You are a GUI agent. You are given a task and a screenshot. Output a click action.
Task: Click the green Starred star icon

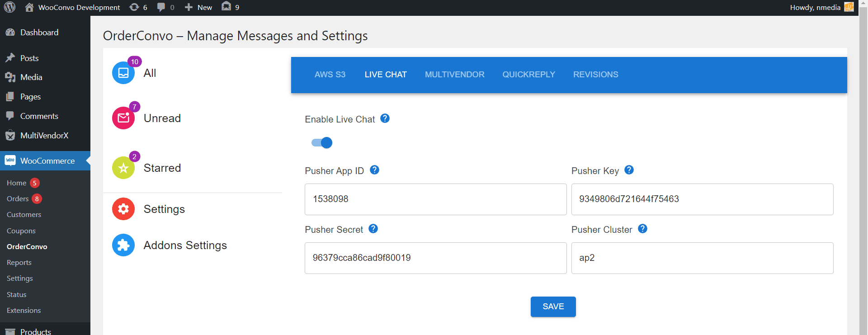click(123, 168)
